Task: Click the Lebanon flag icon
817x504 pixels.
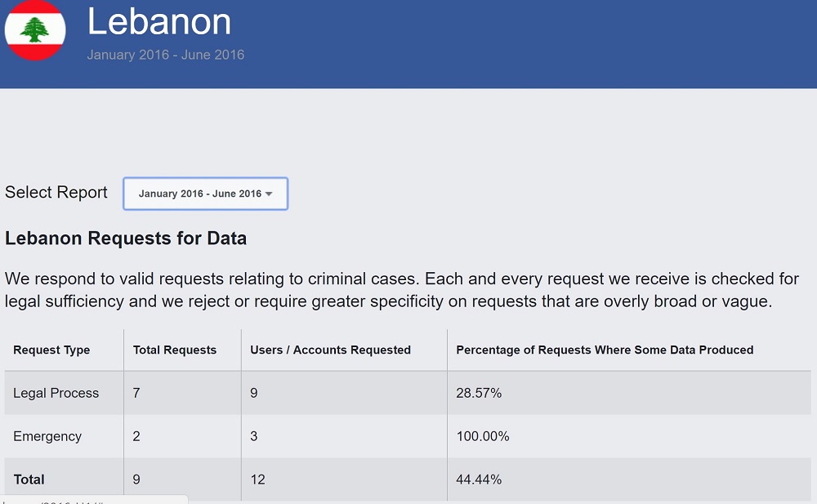Action: click(x=34, y=30)
